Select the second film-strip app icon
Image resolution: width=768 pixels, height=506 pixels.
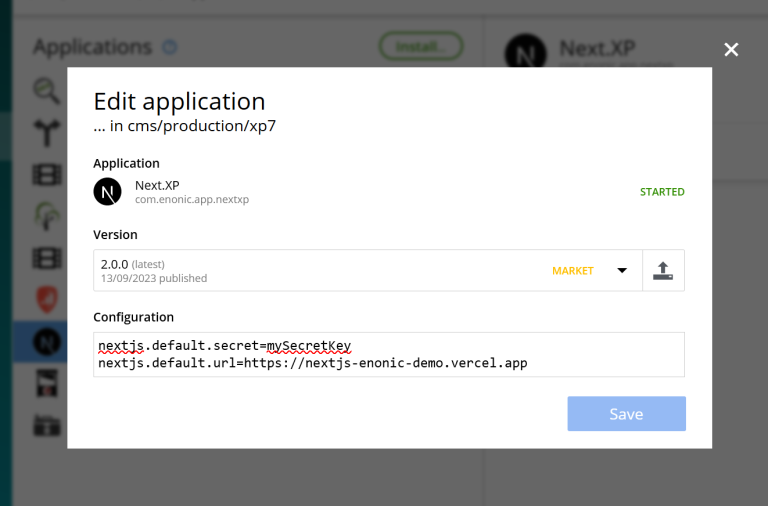pos(47,258)
